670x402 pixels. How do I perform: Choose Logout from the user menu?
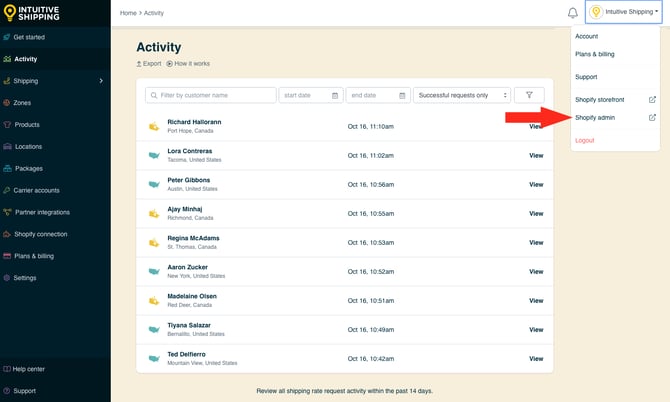pyautogui.click(x=585, y=140)
